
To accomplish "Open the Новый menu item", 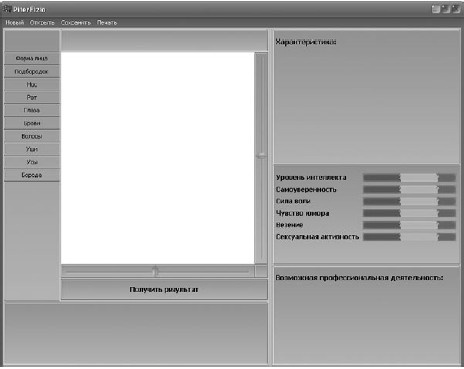I will pos(15,23).
